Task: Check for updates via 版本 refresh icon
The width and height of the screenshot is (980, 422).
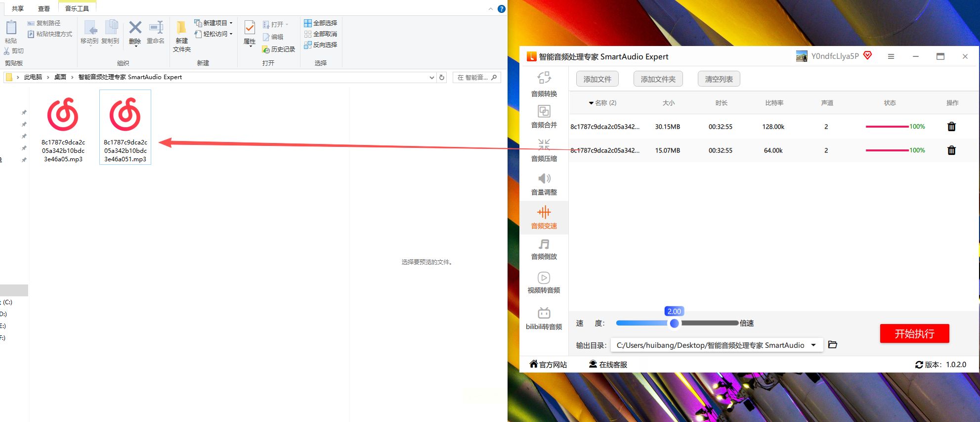Action: 919,365
